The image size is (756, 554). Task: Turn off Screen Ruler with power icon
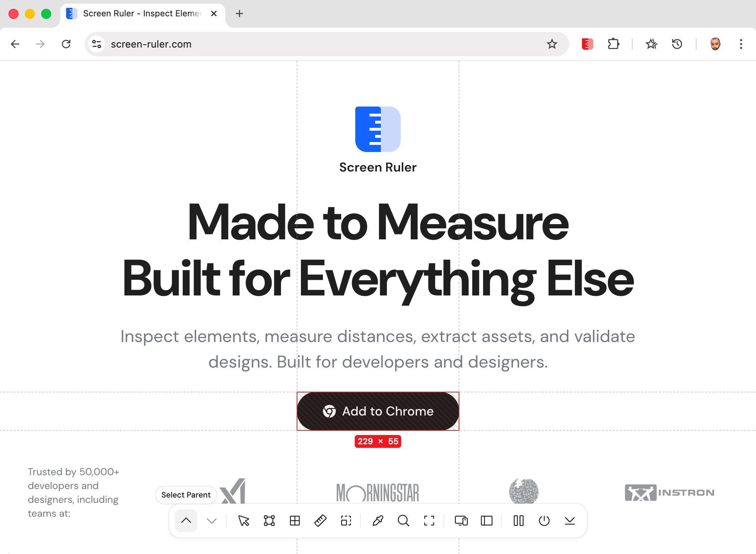pyautogui.click(x=544, y=521)
